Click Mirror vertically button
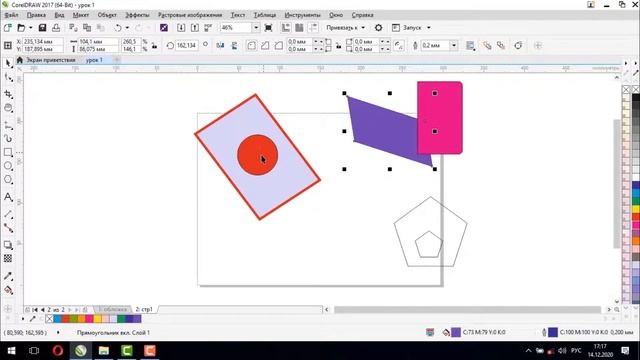Screen dimensions: 640x360 point(234,45)
